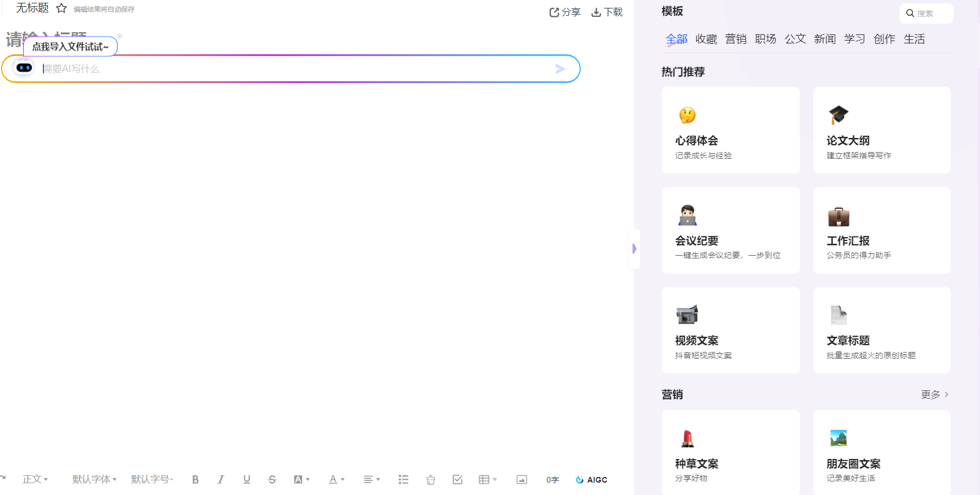Select the 创作 template tab
The width and height of the screenshot is (980, 495).
(x=884, y=39)
